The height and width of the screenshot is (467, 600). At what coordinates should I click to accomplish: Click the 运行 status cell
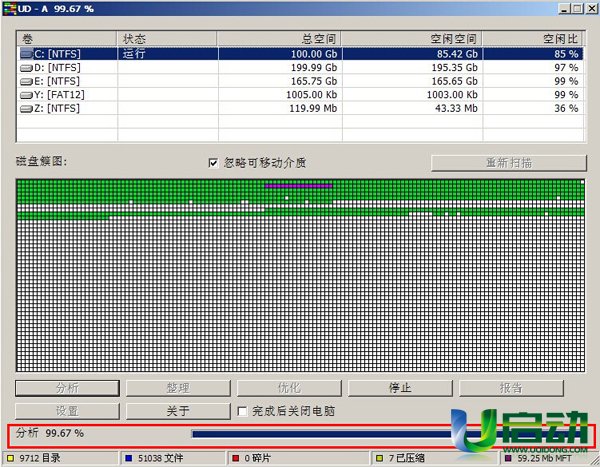pos(168,54)
